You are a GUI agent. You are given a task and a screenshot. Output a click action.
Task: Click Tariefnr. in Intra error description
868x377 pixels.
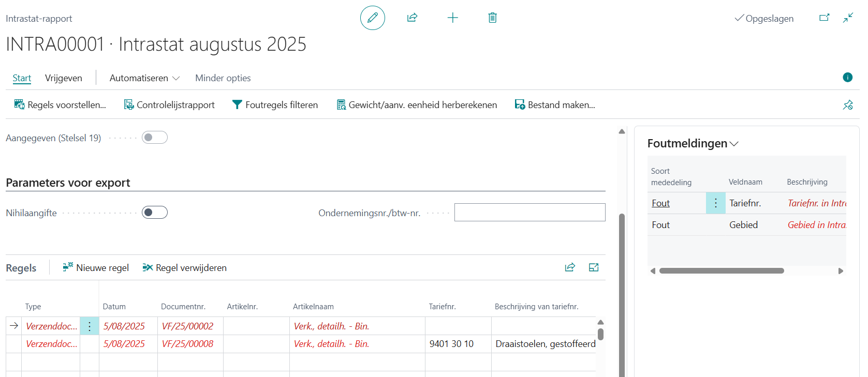point(817,203)
